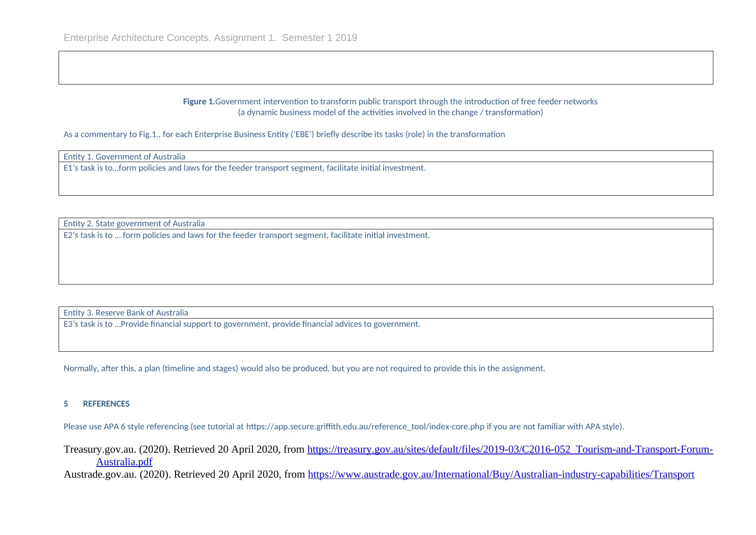This screenshot has height=535, width=756.
Task: Click the 'Australia.pdf' link continuation
Action: tap(124, 462)
